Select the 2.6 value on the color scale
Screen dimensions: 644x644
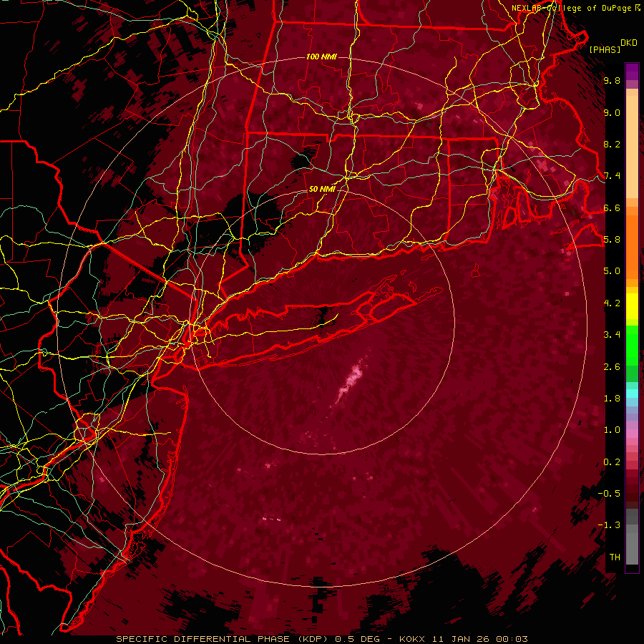[x=612, y=367]
